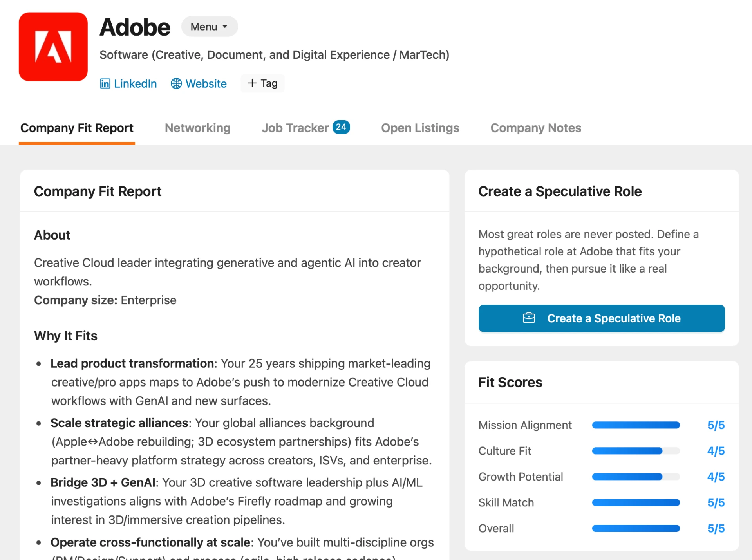752x560 pixels.
Task: Click the Software industry description subtitle
Action: (274, 54)
